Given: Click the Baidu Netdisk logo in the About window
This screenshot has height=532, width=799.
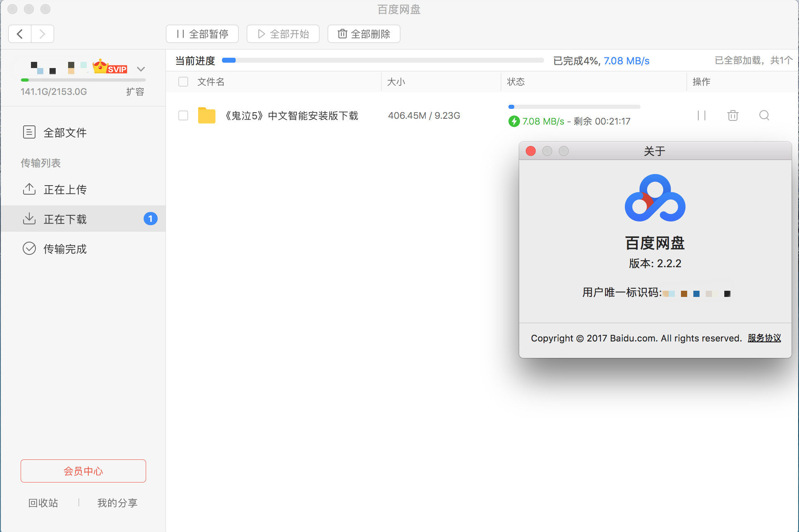Looking at the screenshot, I should 655,198.
